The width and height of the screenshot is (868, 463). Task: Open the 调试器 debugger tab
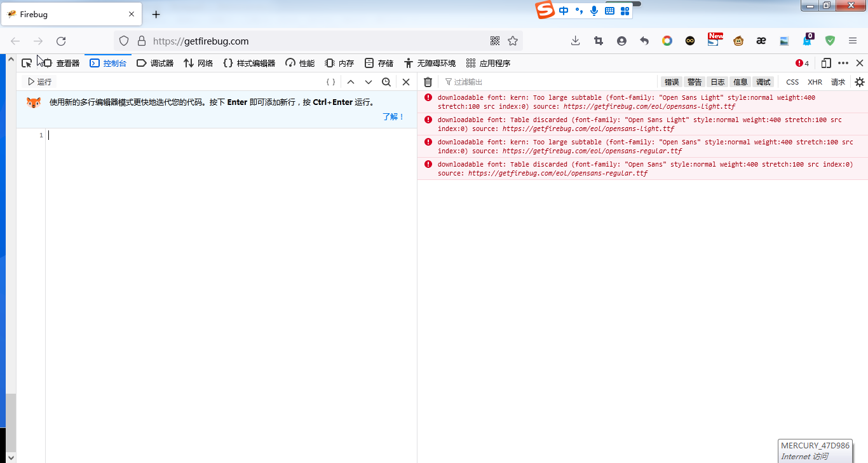pyautogui.click(x=155, y=63)
